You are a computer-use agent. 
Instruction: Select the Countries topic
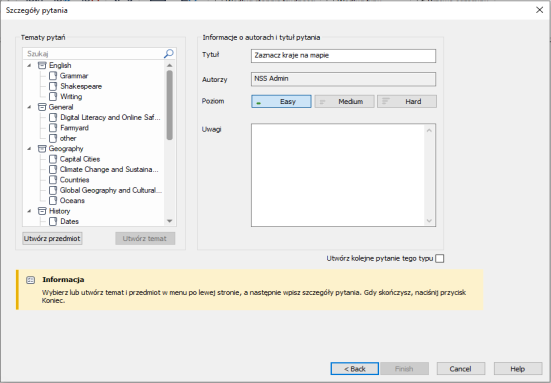(74, 180)
